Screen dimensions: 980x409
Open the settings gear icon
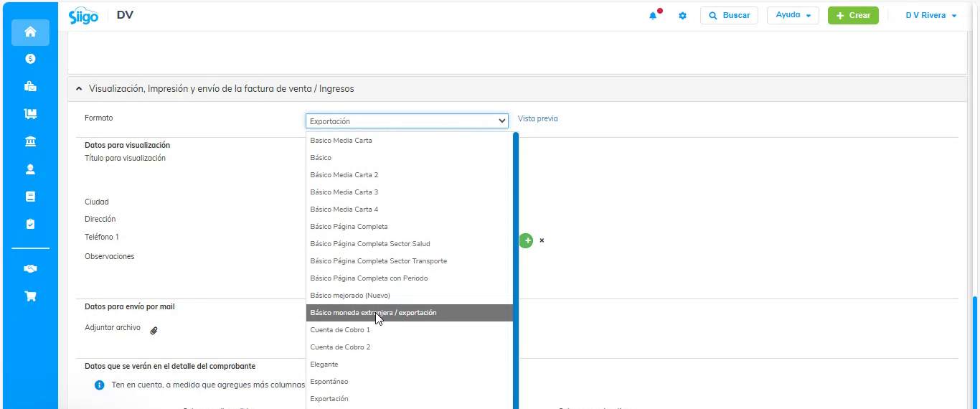pyautogui.click(x=682, y=16)
